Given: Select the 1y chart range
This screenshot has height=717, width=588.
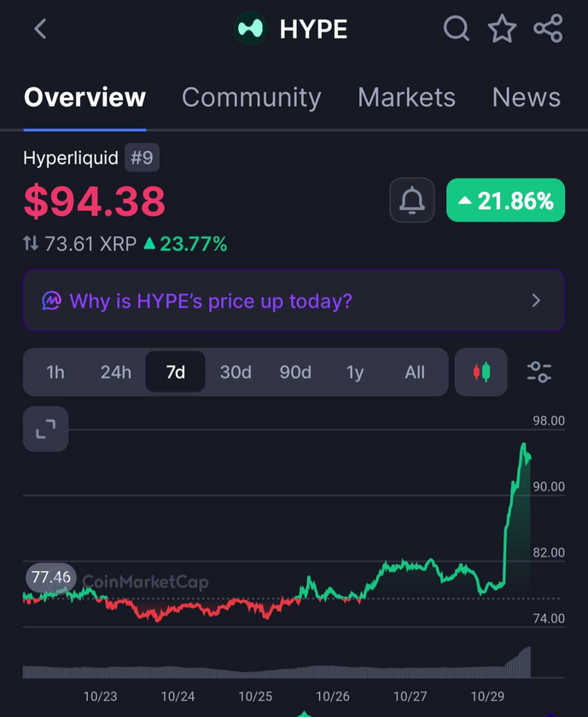Looking at the screenshot, I should 355,372.
